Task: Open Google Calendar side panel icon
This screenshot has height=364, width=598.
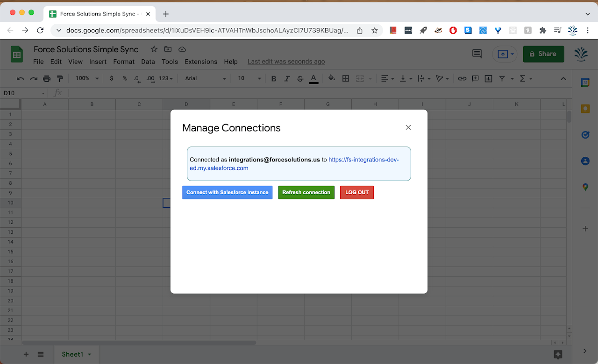Action: tap(585, 83)
